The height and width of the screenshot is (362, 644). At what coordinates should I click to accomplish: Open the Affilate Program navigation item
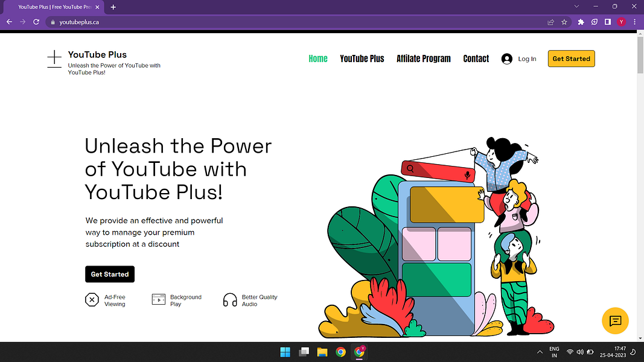(x=424, y=59)
